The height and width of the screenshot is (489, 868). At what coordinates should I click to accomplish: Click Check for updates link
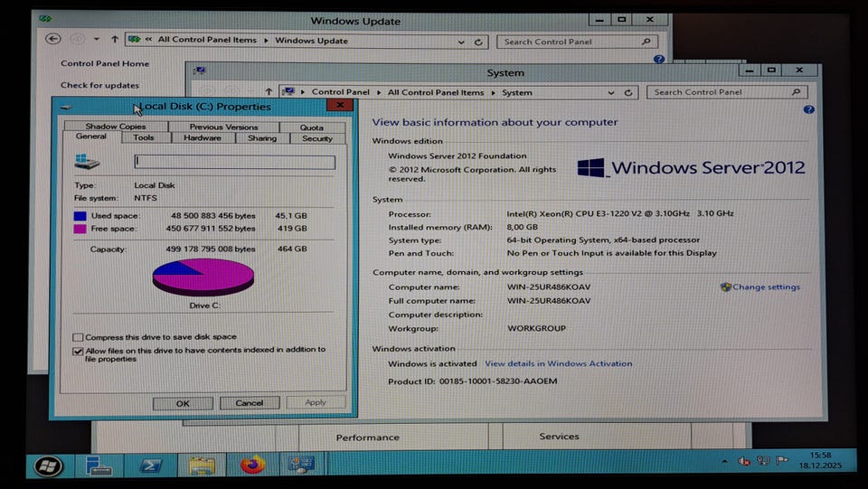coord(99,85)
